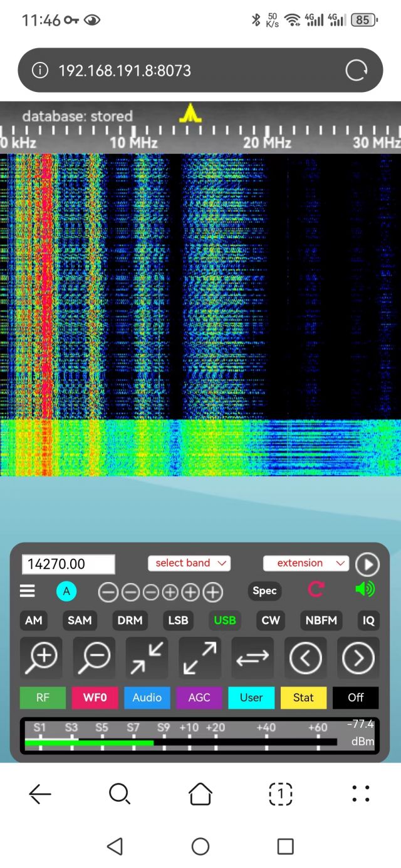Select IQ mode
The image size is (401, 868).
[x=368, y=621]
